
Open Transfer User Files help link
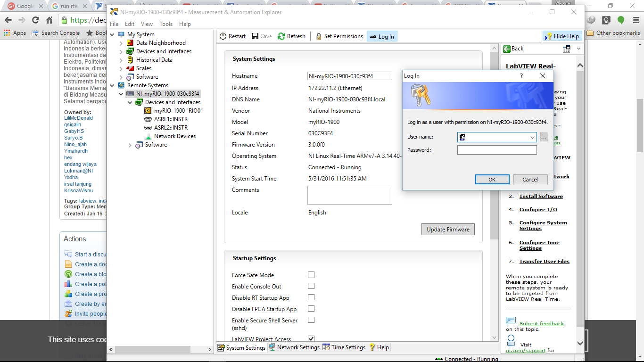click(544, 262)
